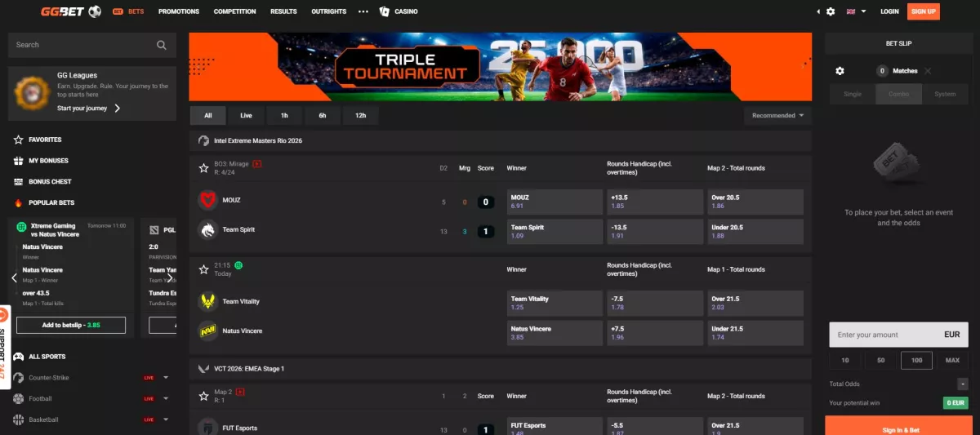Collapse header panel with left arrow
Screen dimensions: 980x435
818,11
